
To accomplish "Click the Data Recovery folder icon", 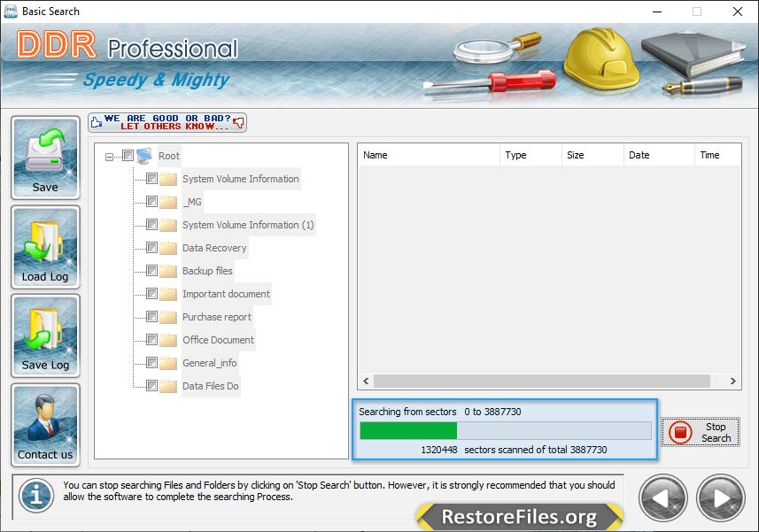I will pos(168,248).
